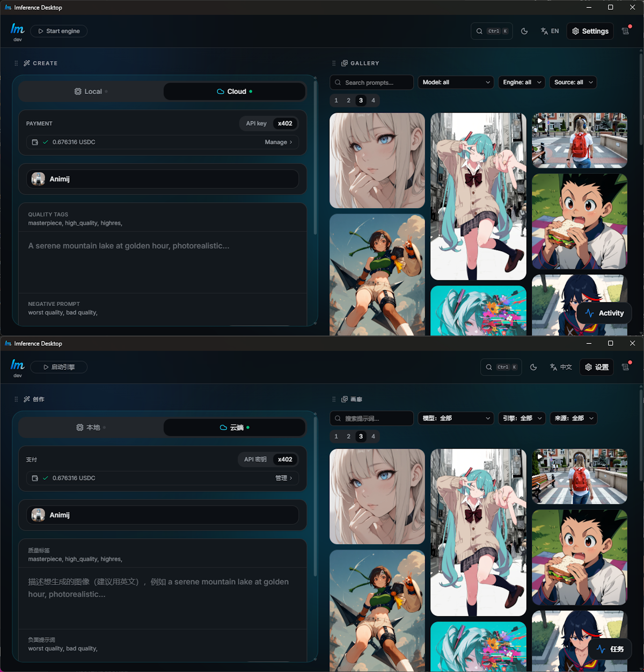Image resolution: width=644 pixels, height=672 pixels.
Task: Click the CREATE wand icon
Action: (27, 63)
